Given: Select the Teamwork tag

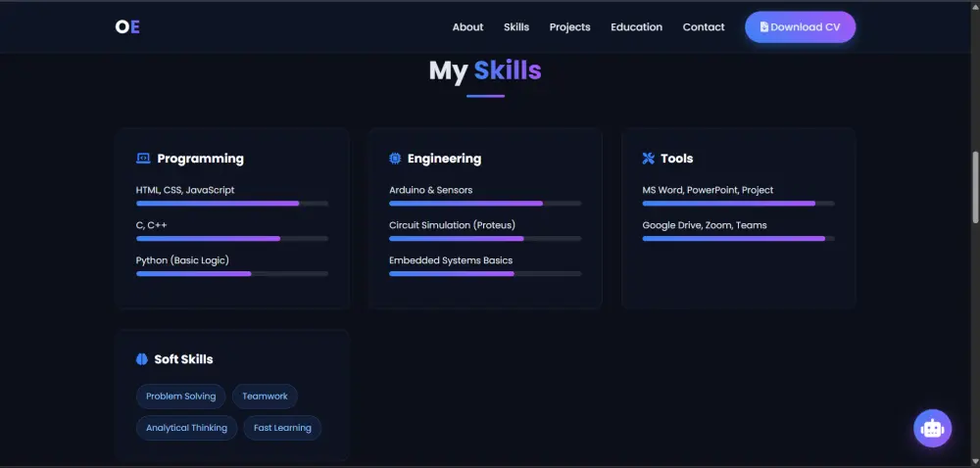Looking at the screenshot, I should [265, 397].
